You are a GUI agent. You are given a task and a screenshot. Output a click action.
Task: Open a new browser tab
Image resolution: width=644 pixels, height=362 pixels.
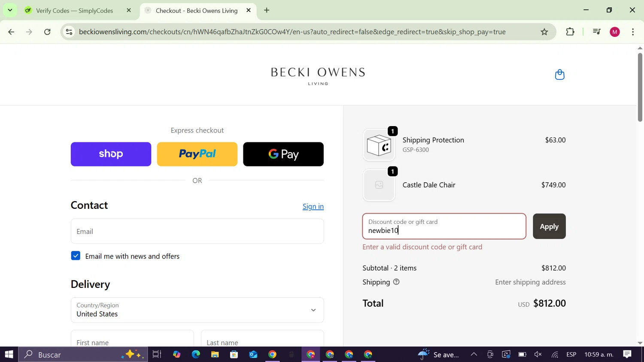pos(267,10)
